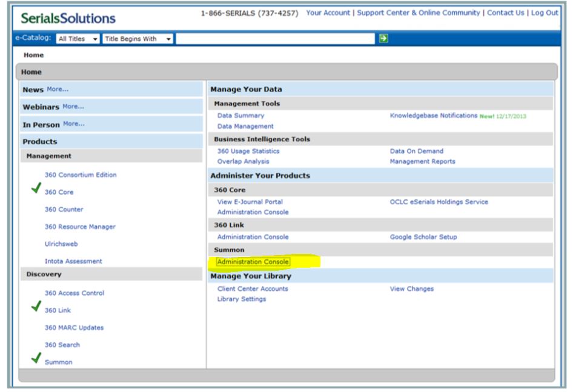
Task: Click the Management subsection header in Products
Action: point(111,156)
